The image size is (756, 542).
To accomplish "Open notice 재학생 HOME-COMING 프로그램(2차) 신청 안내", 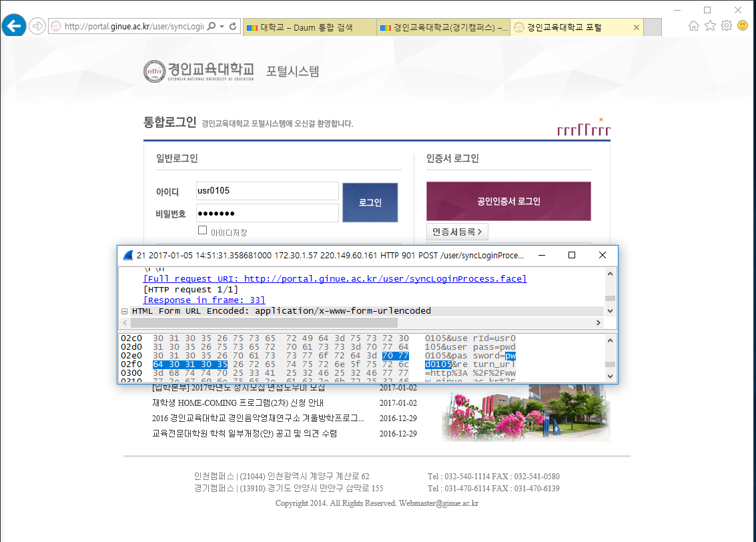I will tap(238, 403).
